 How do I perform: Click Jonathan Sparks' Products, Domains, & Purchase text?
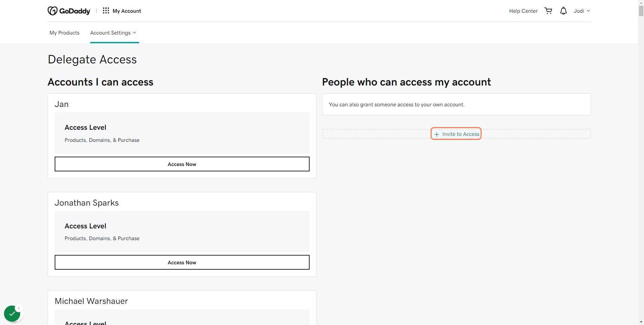point(102,238)
